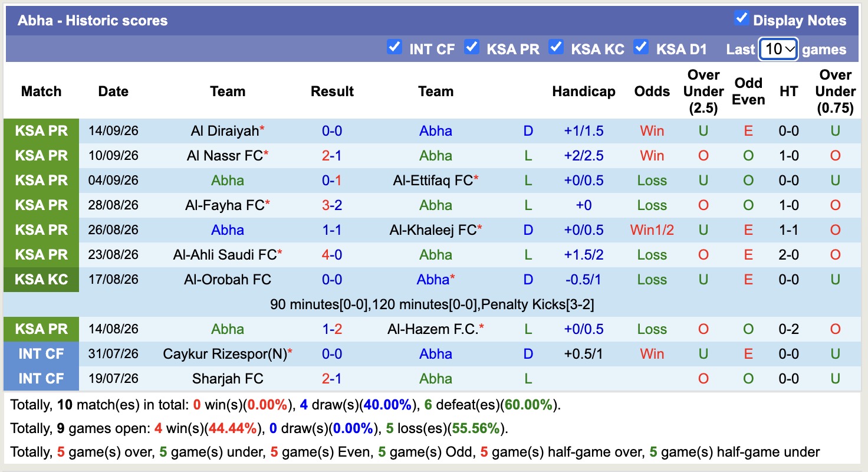Image resolution: width=868 pixels, height=472 pixels.
Task: Open Al Diraiyah team link
Action: coord(225,131)
